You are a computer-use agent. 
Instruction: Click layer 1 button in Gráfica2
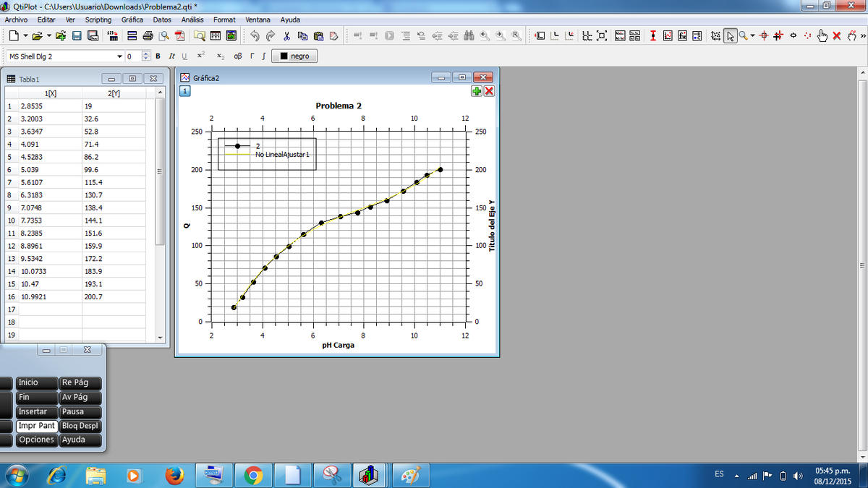coord(184,91)
